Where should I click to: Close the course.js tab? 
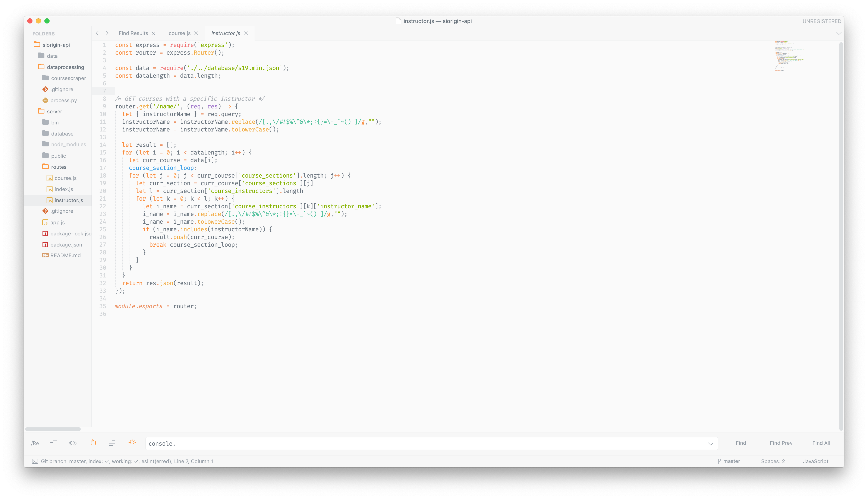click(196, 33)
